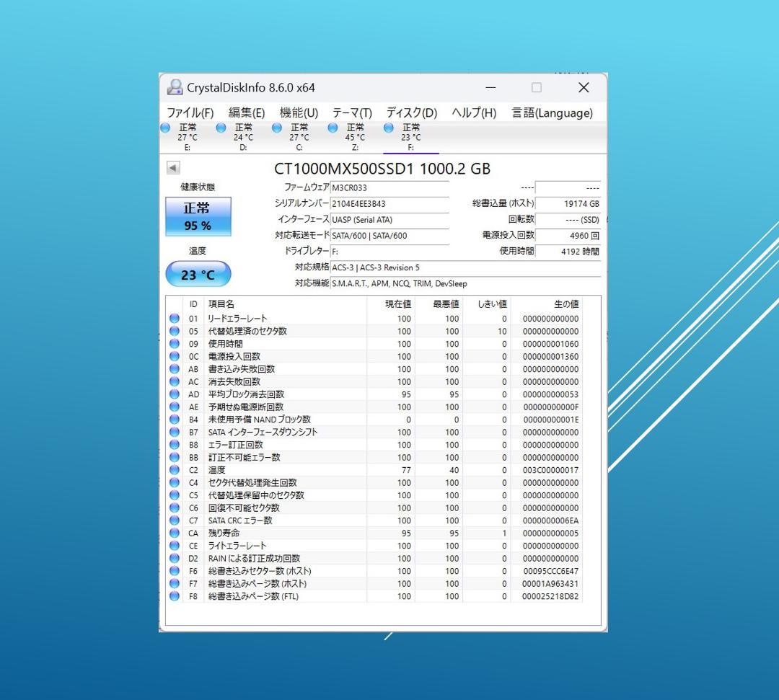The image size is (779, 700).
Task: Click status orb for ID AC 消去失敗回数
Action: (x=175, y=381)
